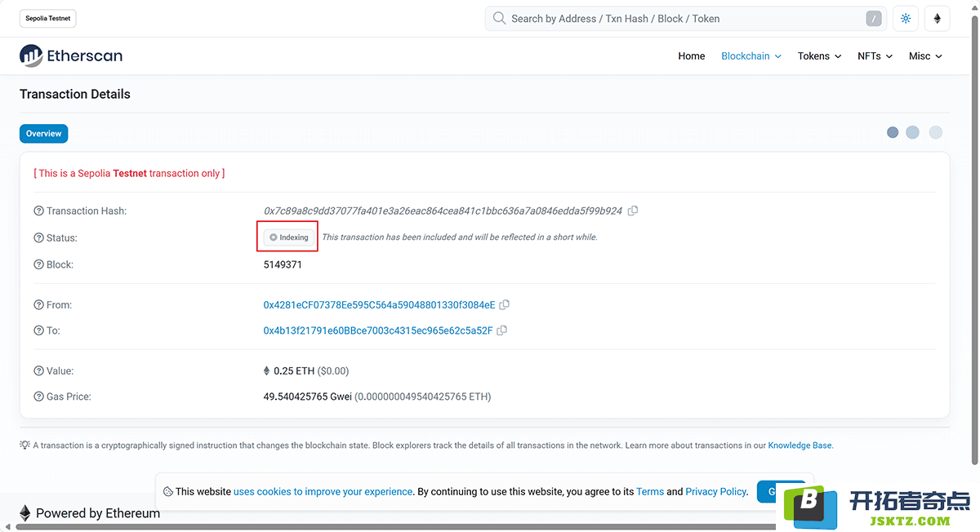Click the Transaction Details heading
Image resolution: width=980 pixels, height=532 pixels.
[75, 94]
